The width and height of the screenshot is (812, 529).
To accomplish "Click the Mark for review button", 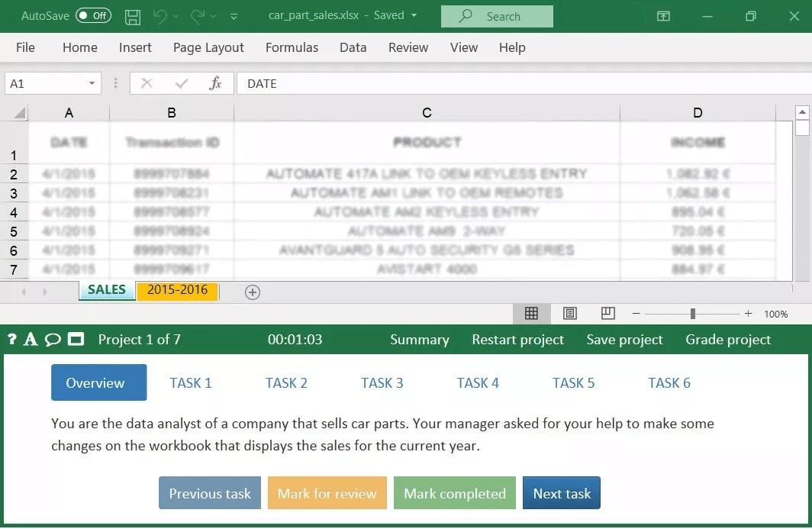I will 327,493.
